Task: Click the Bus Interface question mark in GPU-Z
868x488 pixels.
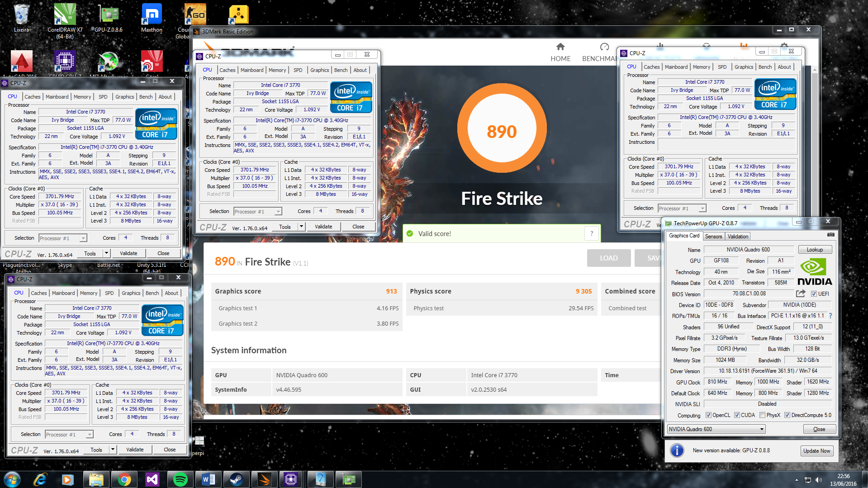Action: 830,316
